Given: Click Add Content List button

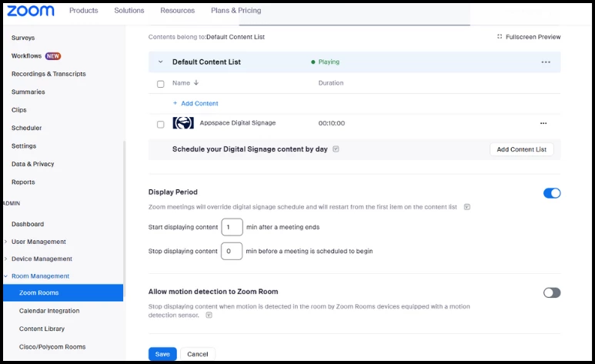Looking at the screenshot, I should click(521, 149).
